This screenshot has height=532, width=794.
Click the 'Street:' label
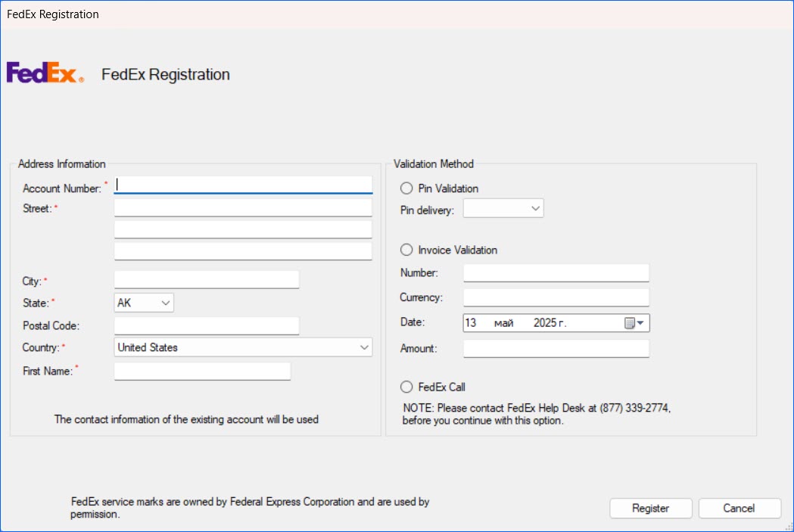click(37, 209)
